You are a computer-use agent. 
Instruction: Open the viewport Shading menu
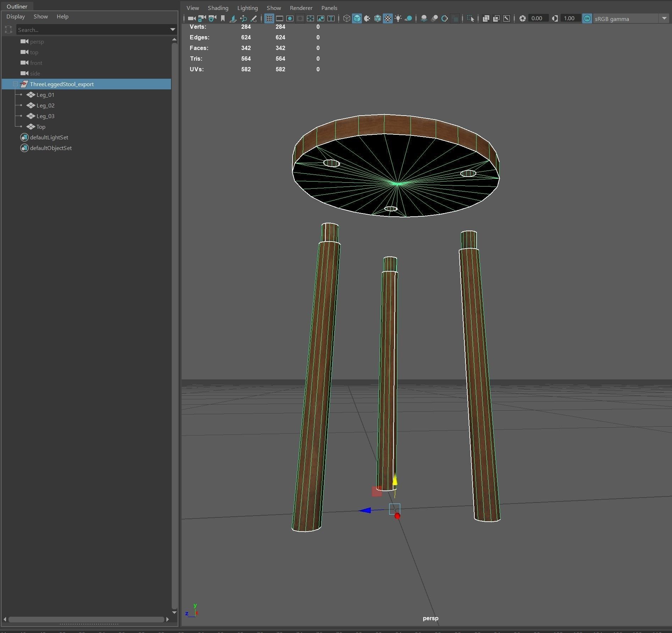click(218, 8)
